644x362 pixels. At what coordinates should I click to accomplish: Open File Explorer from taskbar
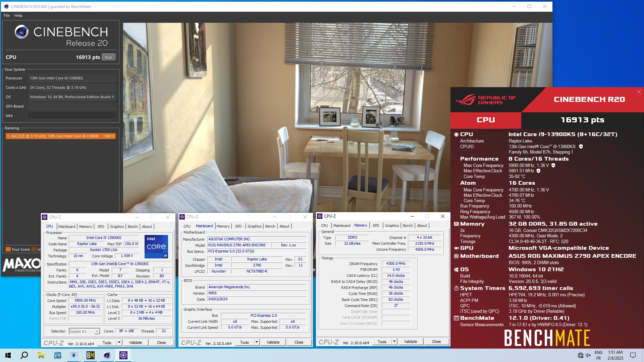click(41, 355)
